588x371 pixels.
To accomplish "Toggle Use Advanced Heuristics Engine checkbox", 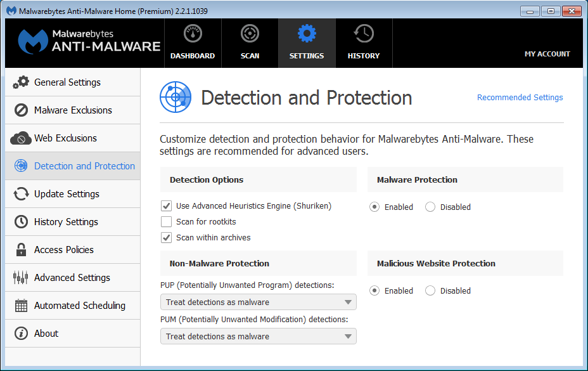I will point(166,205).
